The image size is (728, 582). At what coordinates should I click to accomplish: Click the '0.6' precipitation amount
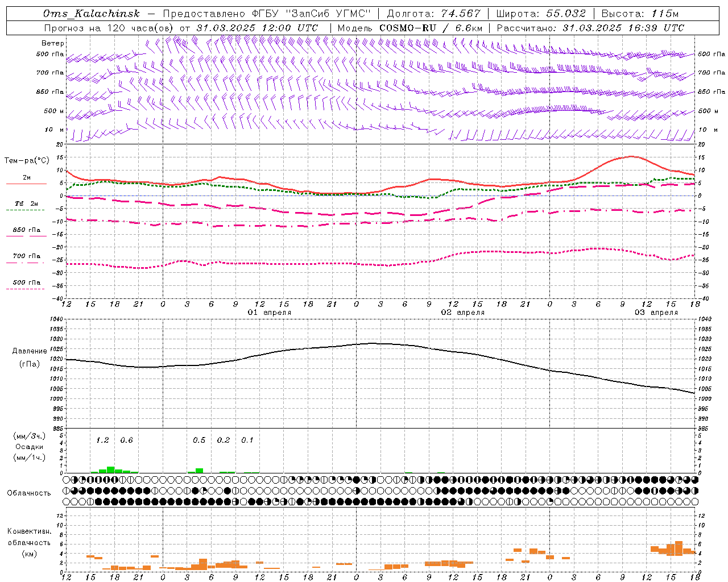(126, 440)
